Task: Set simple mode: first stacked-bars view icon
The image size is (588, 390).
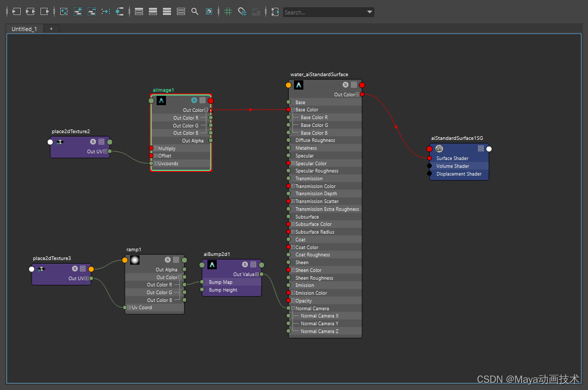Action: pos(139,11)
